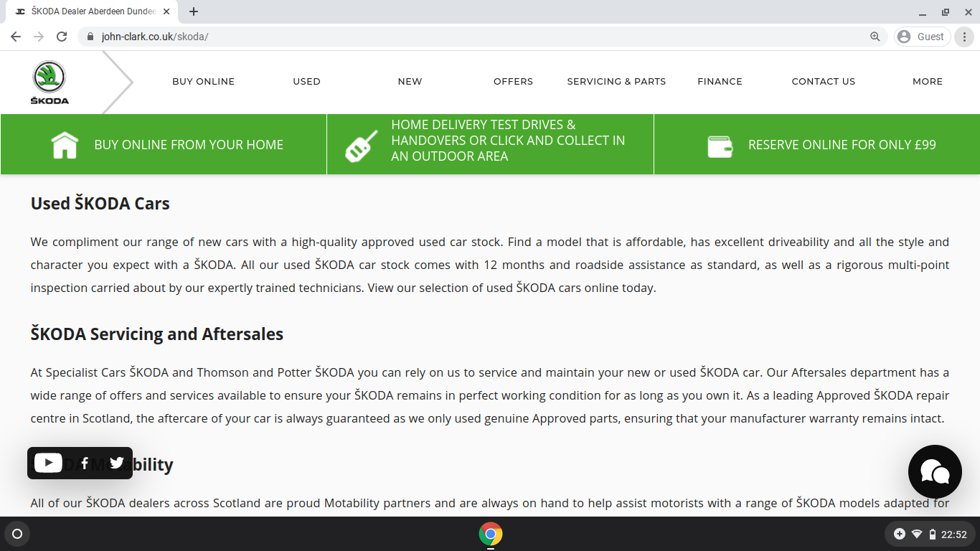Image resolution: width=980 pixels, height=551 pixels.
Task: Open SERVICING & PARTS menu
Action: click(x=617, y=82)
